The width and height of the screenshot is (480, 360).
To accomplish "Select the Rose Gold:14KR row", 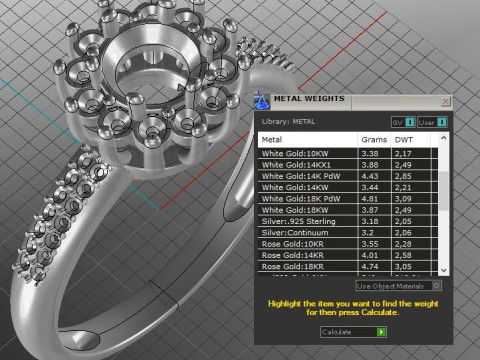I will click(x=348, y=256).
